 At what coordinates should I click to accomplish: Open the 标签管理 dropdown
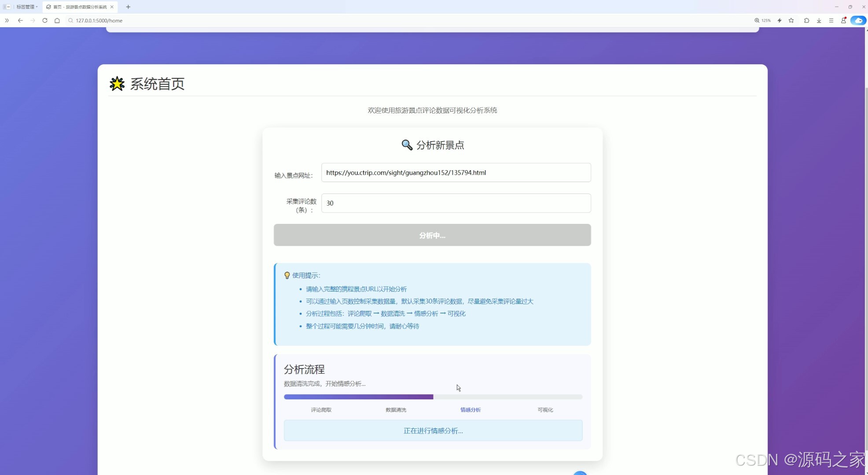[26, 7]
